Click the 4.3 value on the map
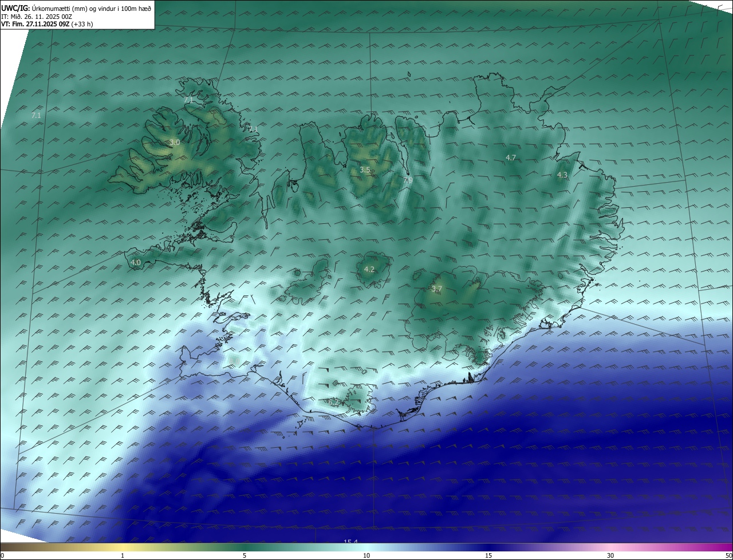 coord(562,175)
